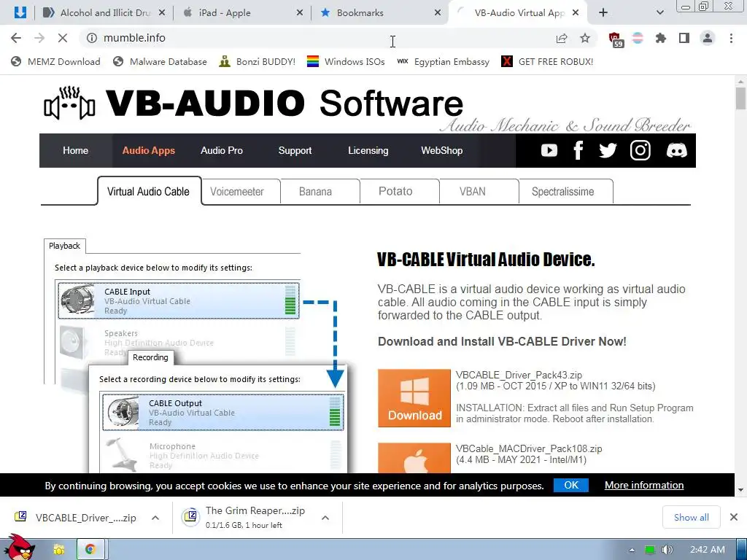Open VB-Audio Twitter icon

(x=608, y=150)
